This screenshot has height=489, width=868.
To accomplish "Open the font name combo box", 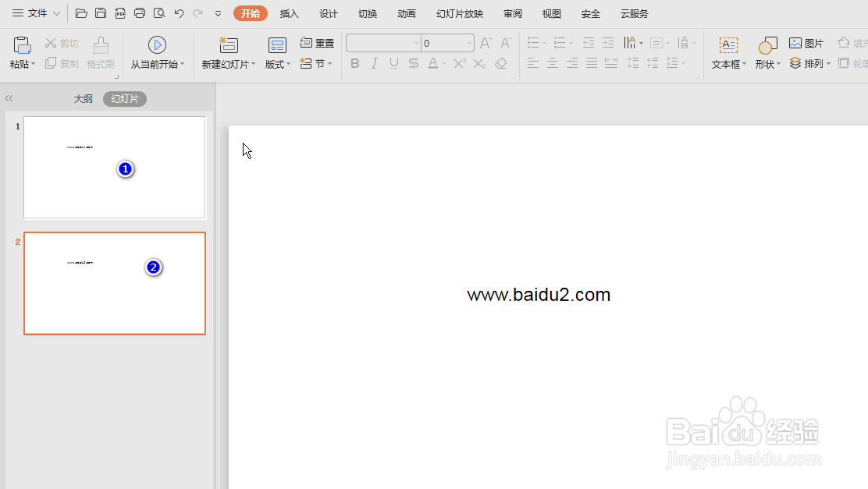I will pyautogui.click(x=383, y=43).
